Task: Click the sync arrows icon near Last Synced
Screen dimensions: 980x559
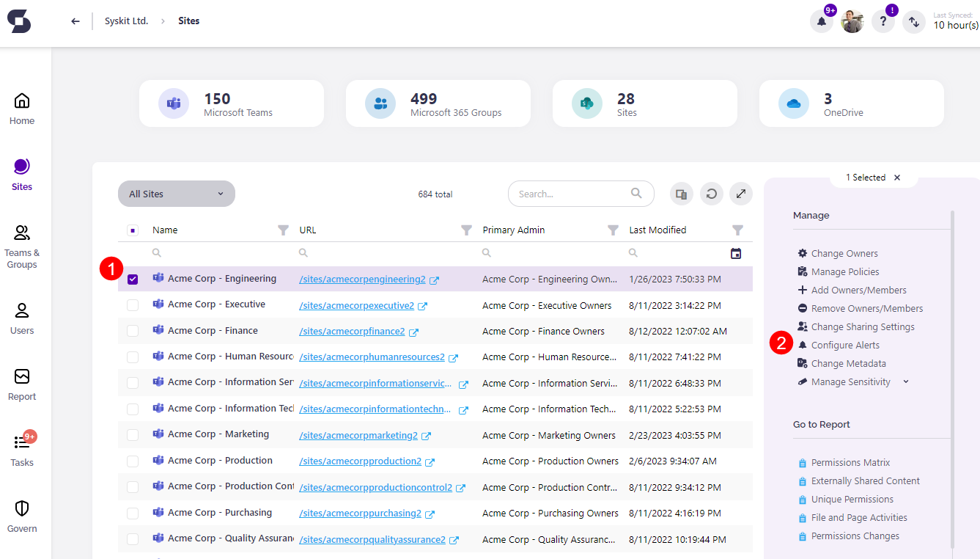Action: [914, 21]
